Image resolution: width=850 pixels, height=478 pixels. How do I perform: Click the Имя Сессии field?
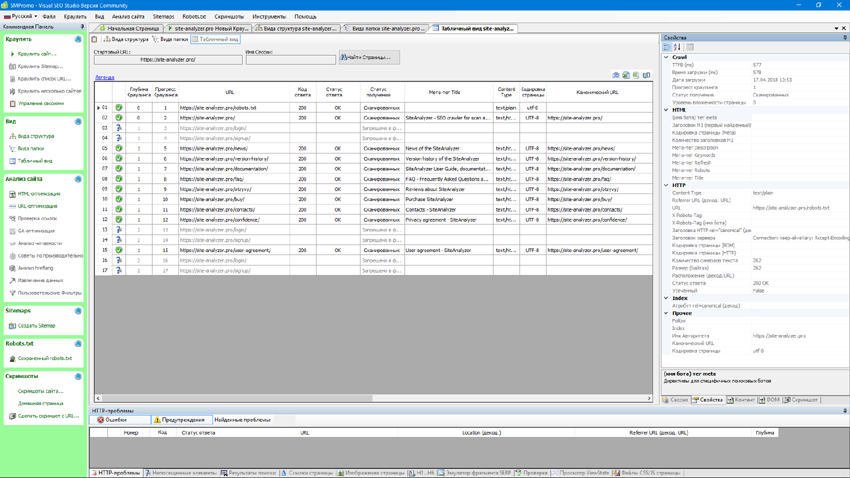291,60
